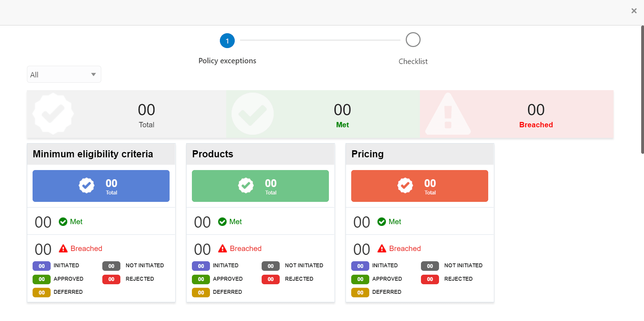The height and width of the screenshot is (321, 644).
Task: Click the dropdown arrow beside All
Action: tap(93, 75)
